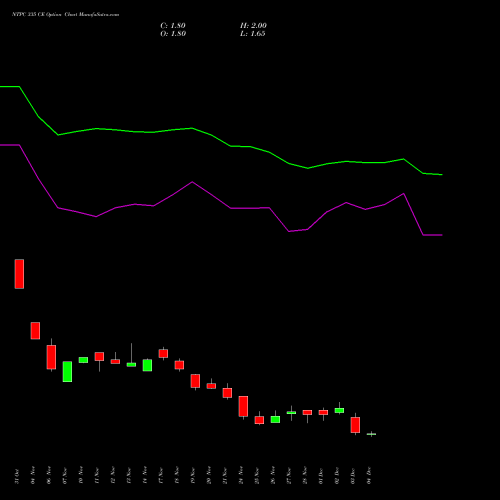
Task: Select the close value C: 1.80
Action: point(173,26)
